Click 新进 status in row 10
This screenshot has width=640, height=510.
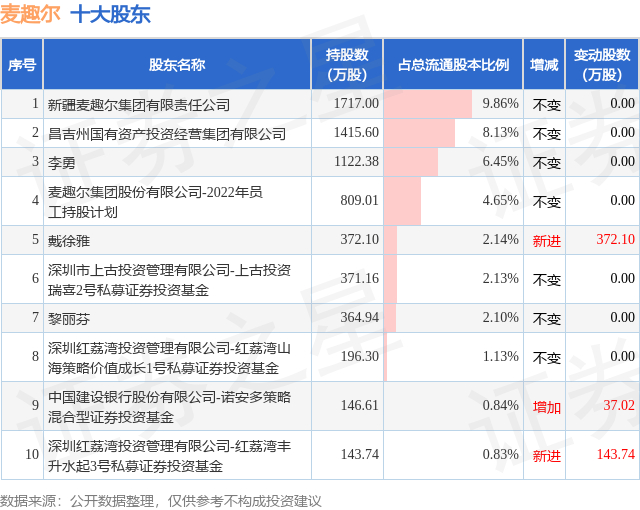[547, 456]
